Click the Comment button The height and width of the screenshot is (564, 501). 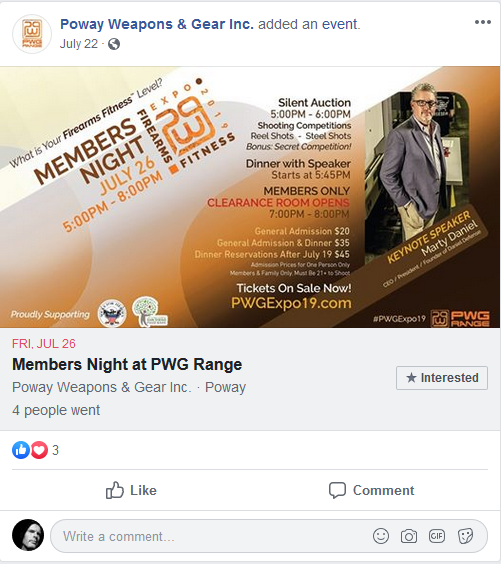pos(371,490)
